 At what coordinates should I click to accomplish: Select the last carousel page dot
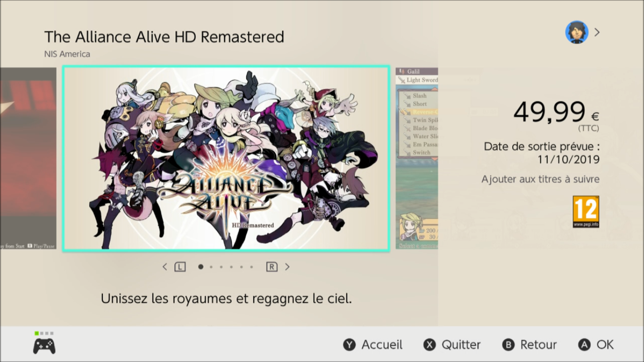point(251,267)
